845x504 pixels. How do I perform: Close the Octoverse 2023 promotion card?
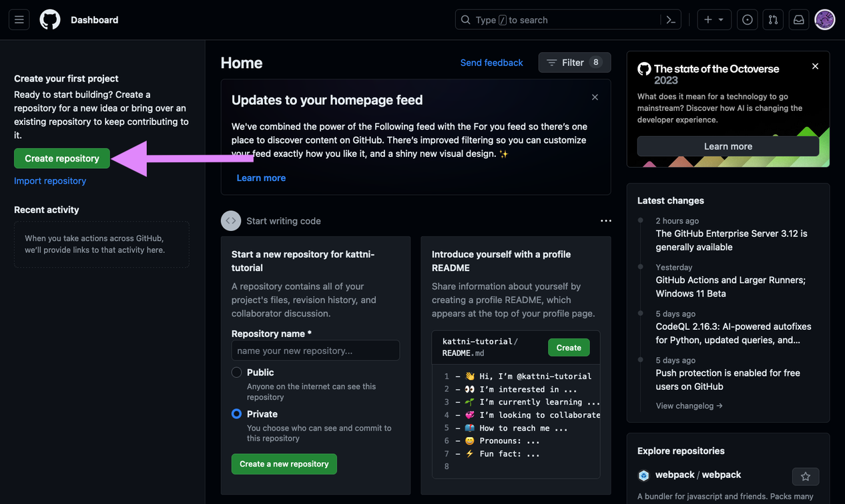815,67
